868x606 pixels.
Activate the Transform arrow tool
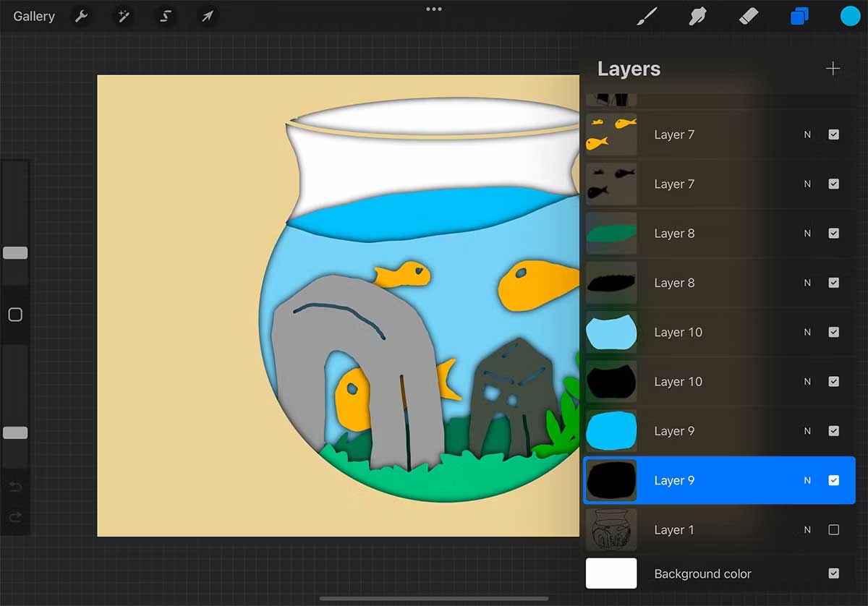[207, 16]
